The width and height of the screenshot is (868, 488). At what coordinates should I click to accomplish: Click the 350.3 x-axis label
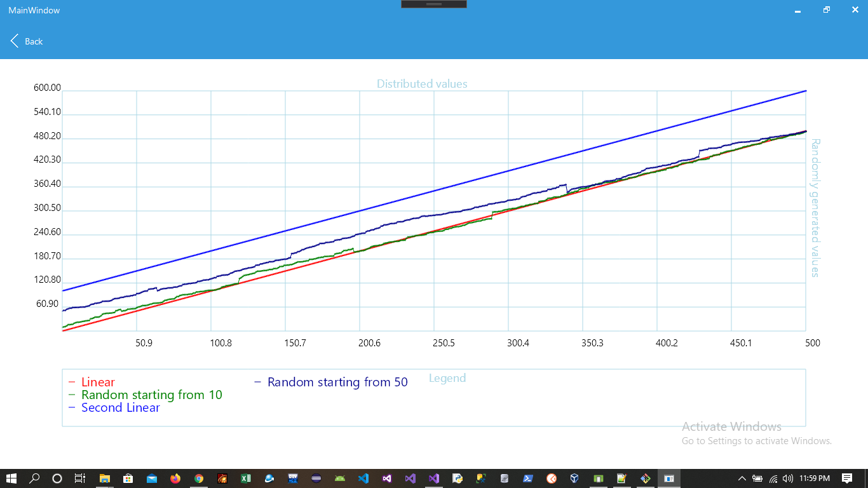(592, 343)
